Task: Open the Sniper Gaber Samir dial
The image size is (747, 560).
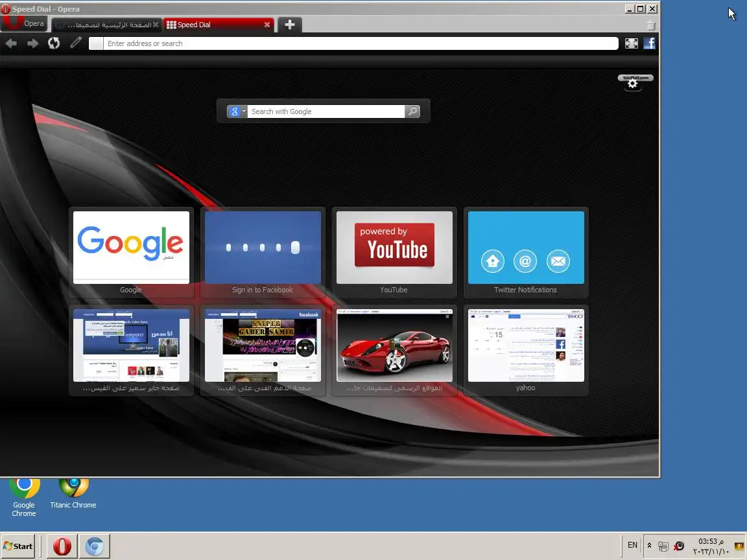Action: coord(263,345)
